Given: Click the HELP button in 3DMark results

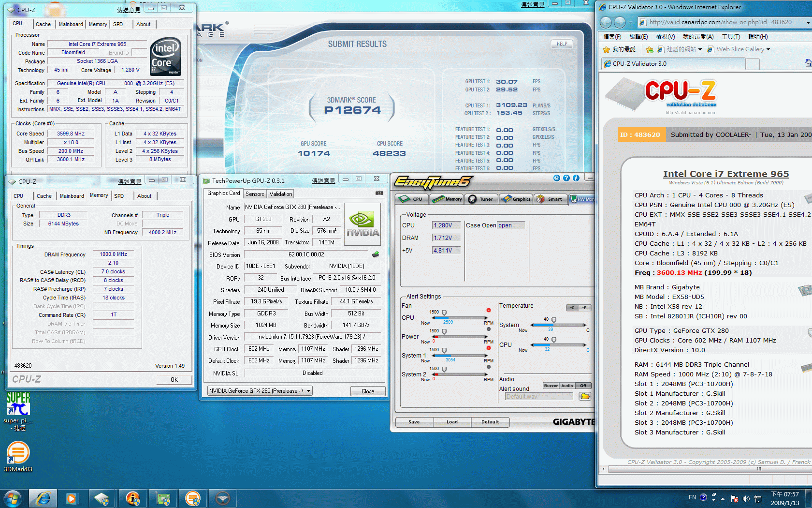Looking at the screenshot, I should point(562,44).
